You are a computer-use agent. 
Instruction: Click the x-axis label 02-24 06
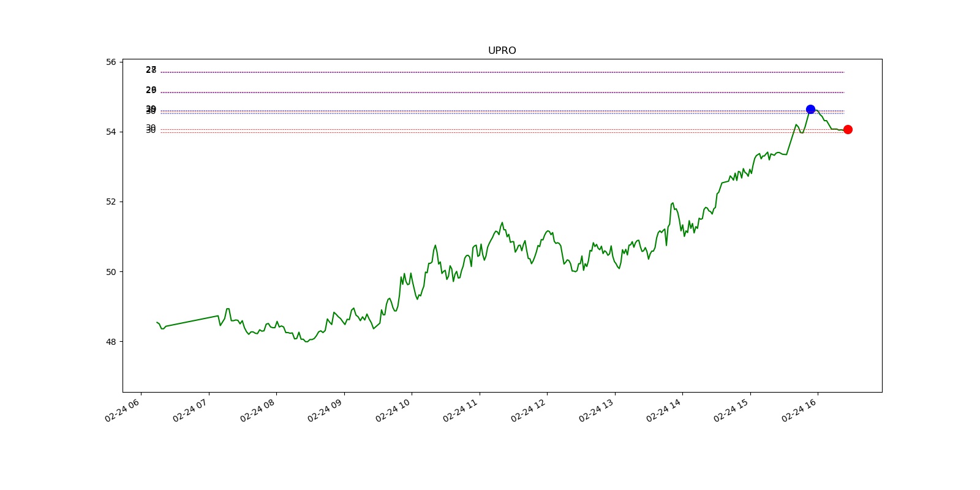pyautogui.click(x=123, y=410)
